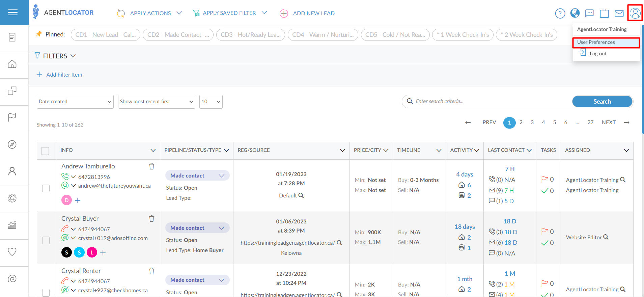This screenshot has height=297, width=644.
Task: Click email andrew@thefutureyouwant.ca
Action: pyautogui.click(x=114, y=186)
